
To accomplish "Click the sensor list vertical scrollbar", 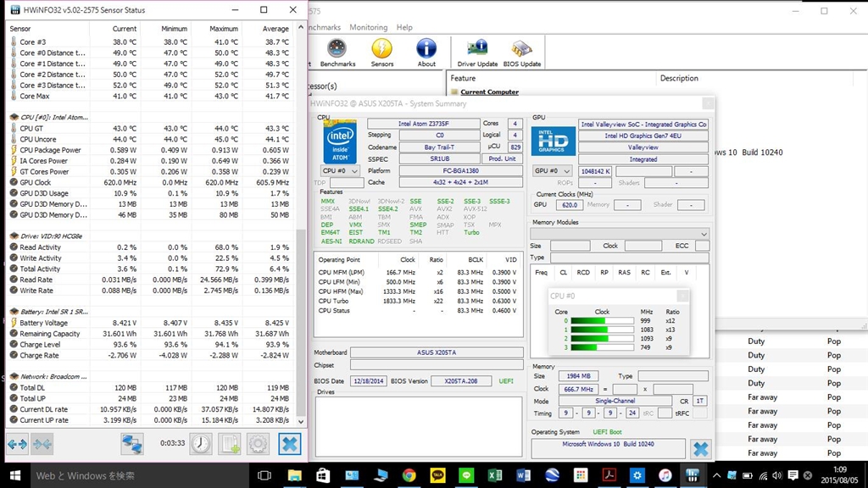I will click(x=300, y=322).
